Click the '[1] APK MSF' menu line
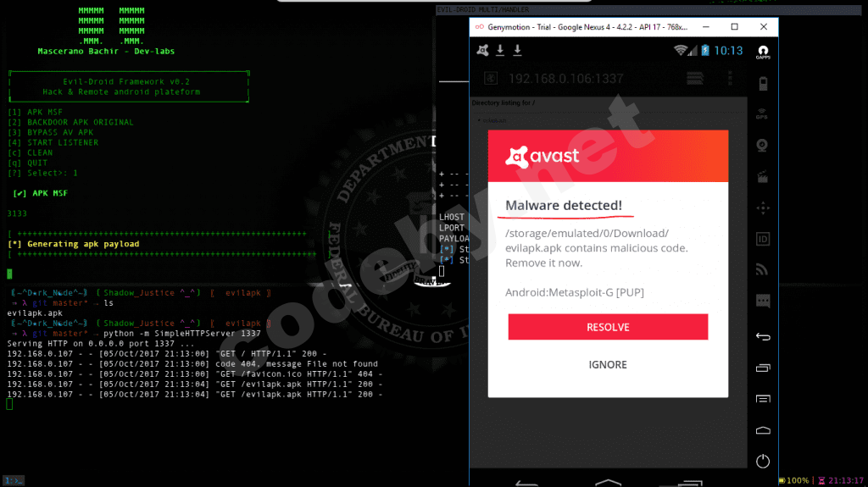This screenshot has width=868, height=487. [x=35, y=112]
